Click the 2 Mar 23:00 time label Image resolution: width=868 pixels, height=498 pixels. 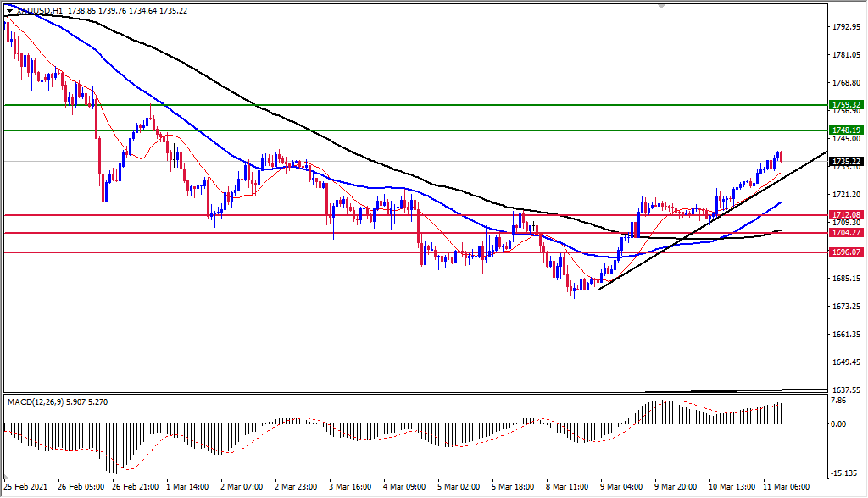[296, 487]
